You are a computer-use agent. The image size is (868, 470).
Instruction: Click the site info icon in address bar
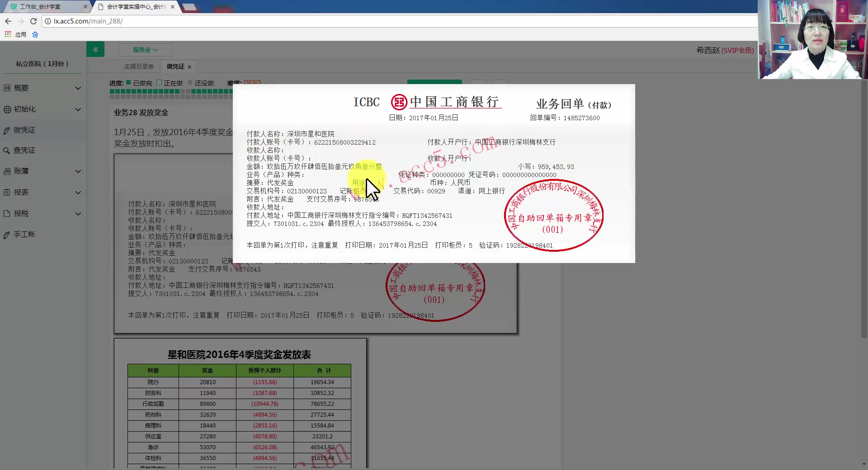48,21
